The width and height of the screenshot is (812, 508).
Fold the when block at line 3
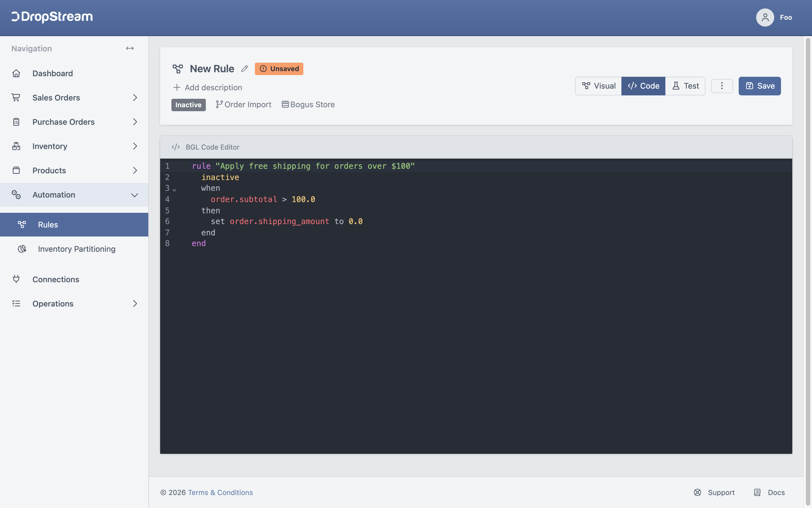click(x=175, y=190)
